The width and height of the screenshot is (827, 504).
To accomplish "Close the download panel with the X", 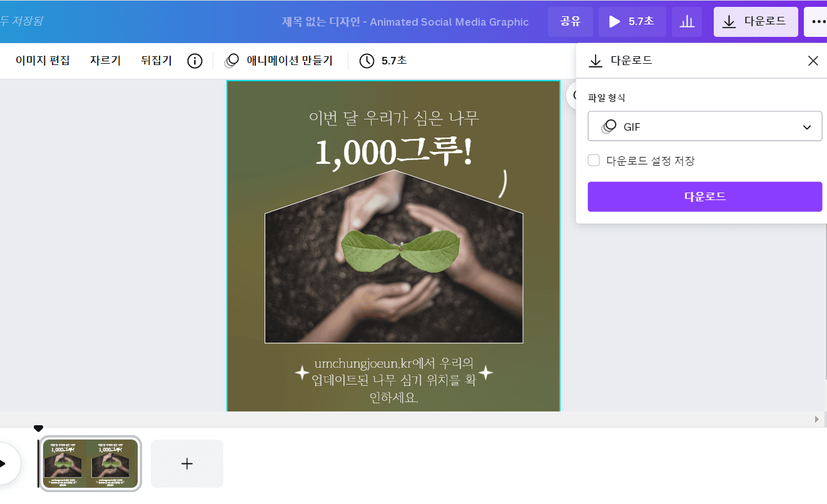I will (x=813, y=61).
